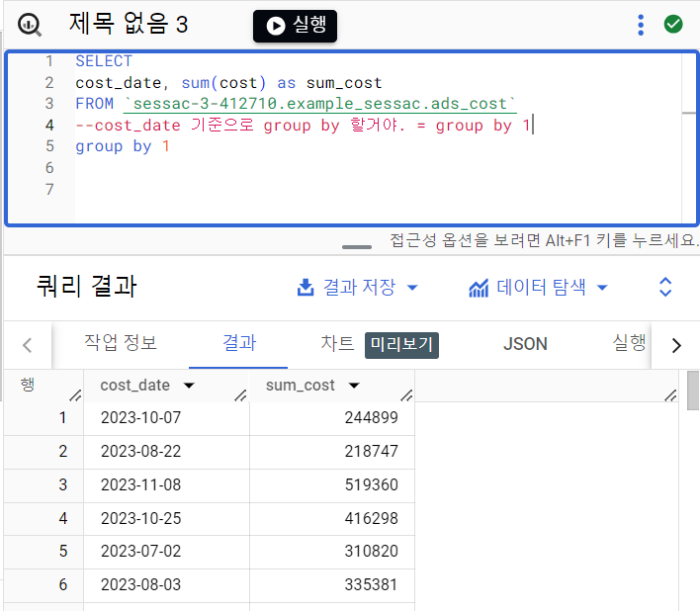
Task: Switch to the 작업 정보 tab
Action: [121, 343]
